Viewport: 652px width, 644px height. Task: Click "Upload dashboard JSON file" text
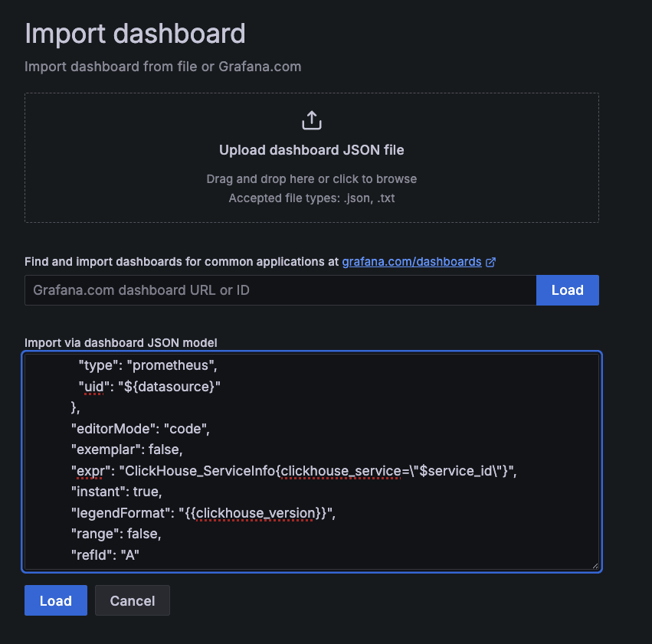(311, 150)
